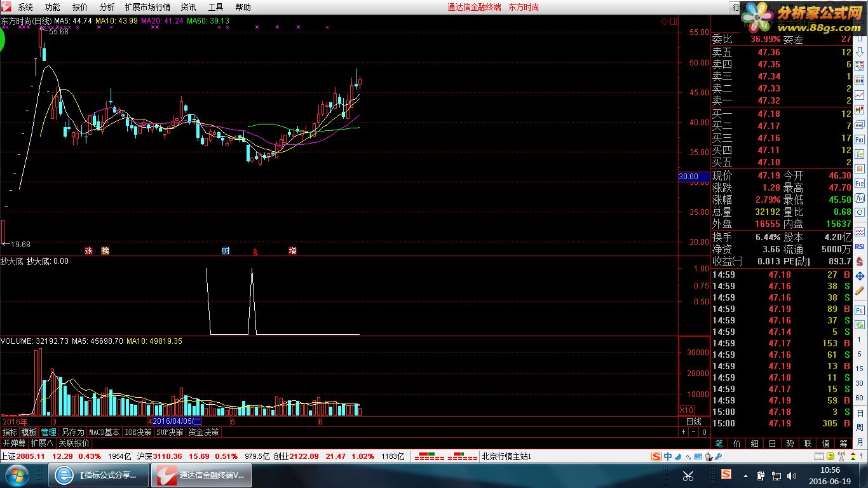Screen dimensions: 868x488
Task: Select the pencil drawing tool icon
Action: pyautogui.click(x=859, y=290)
